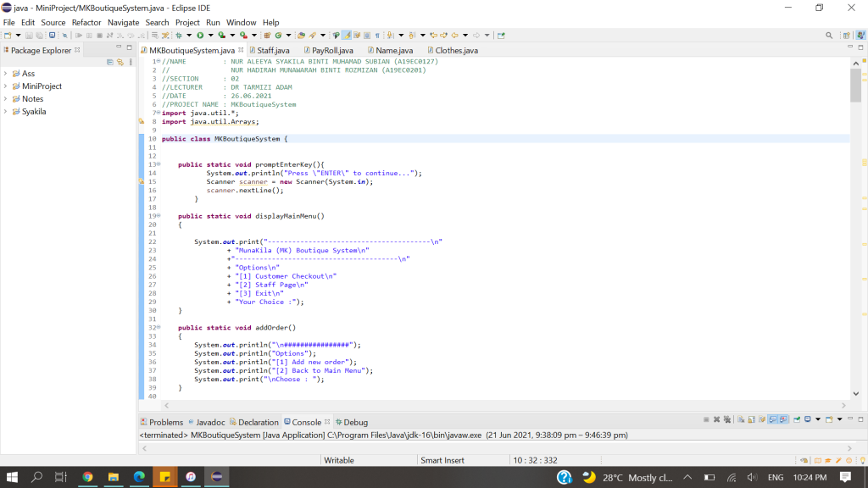The image size is (868, 488).
Task: Expand the Syakila project node
Action: coord(6,112)
